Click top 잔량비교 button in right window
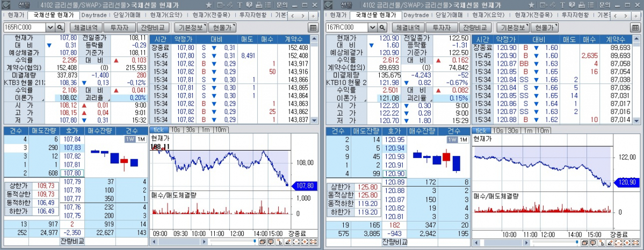Viewport: 644px width, 250px height. pos(475,27)
